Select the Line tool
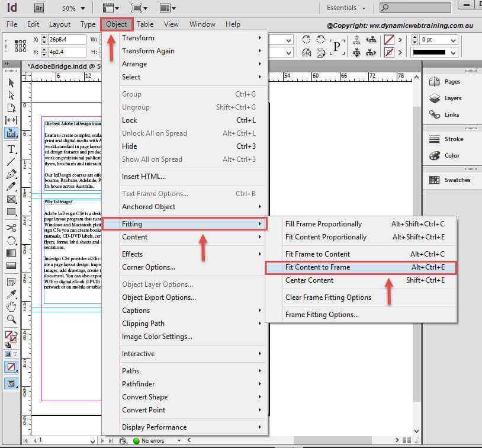482x448 pixels. pos(11,162)
